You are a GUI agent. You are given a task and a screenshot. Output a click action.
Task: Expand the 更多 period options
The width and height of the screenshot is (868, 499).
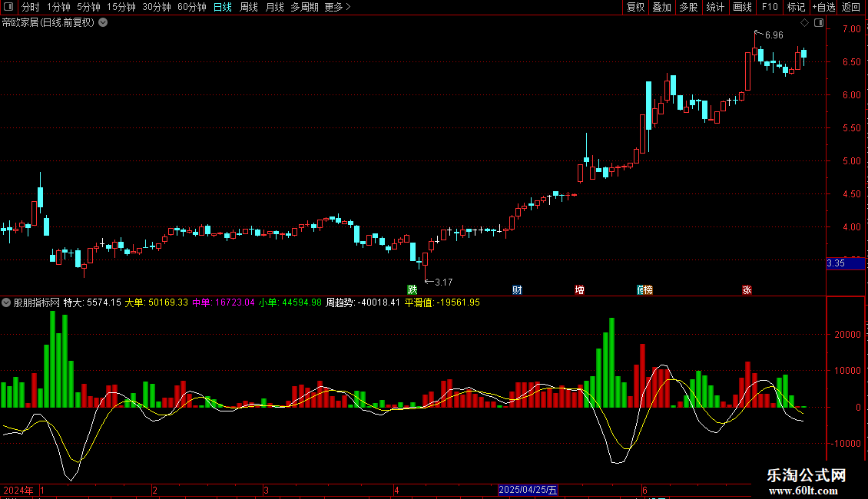(337, 7)
